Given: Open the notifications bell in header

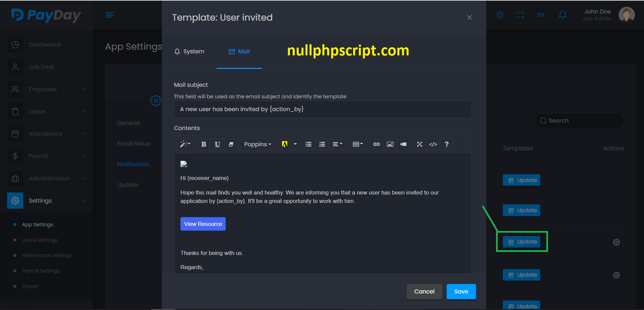Looking at the screenshot, I should (x=562, y=15).
